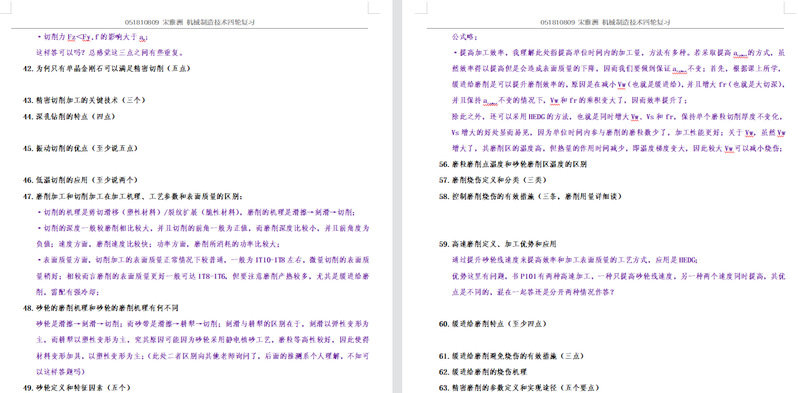798x393 pixels.
Task: Select question 49 砂轮定义和特征因素
Action: [77, 388]
